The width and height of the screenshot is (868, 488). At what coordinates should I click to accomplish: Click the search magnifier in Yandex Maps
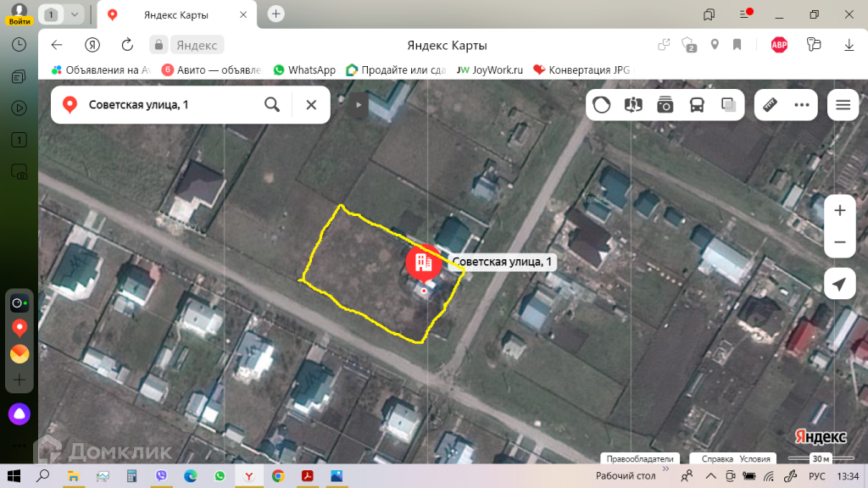[x=272, y=104]
